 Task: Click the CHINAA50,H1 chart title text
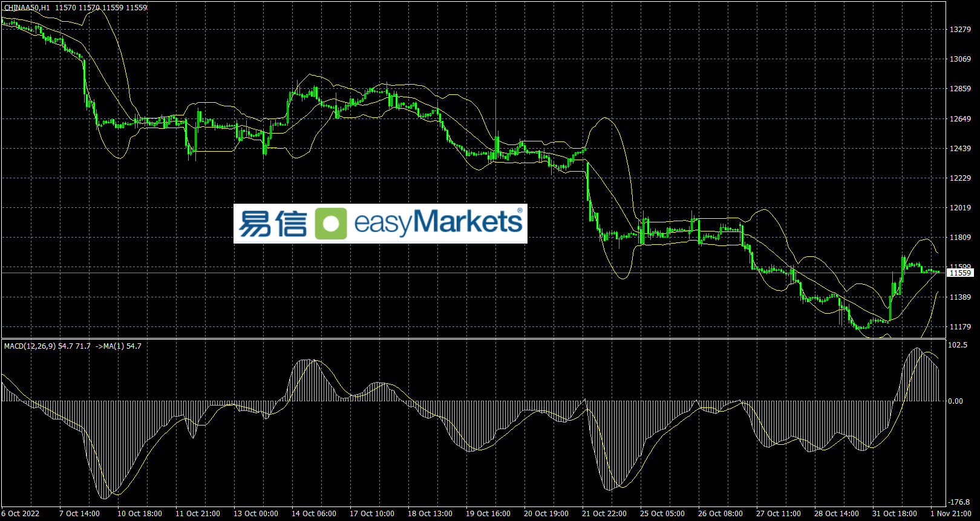(x=27, y=8)
